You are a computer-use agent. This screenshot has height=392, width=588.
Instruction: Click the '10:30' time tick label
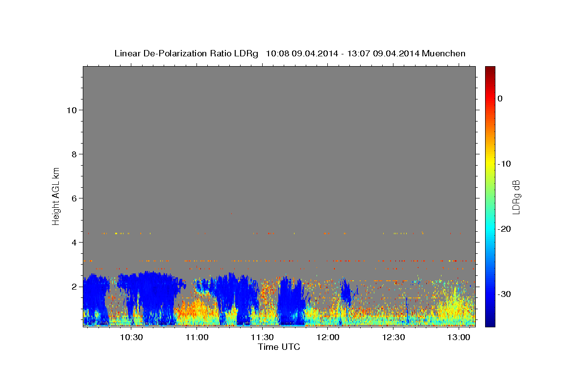coord(131,337)
